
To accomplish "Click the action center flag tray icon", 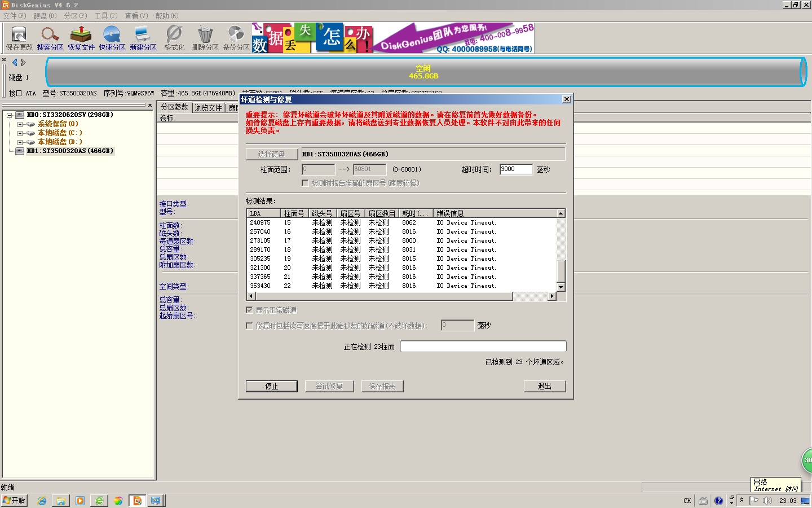I will pos(753,501).
